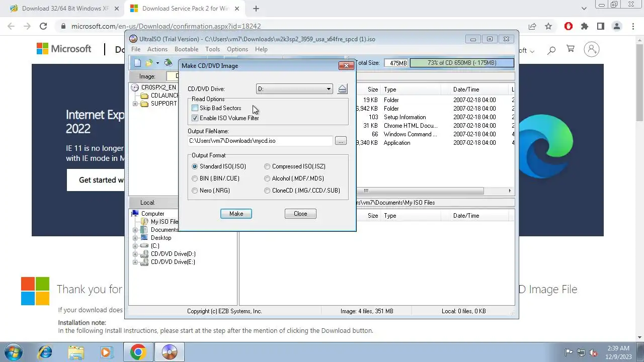
Task: Click the Make button
Action: [x=236, y=214]
